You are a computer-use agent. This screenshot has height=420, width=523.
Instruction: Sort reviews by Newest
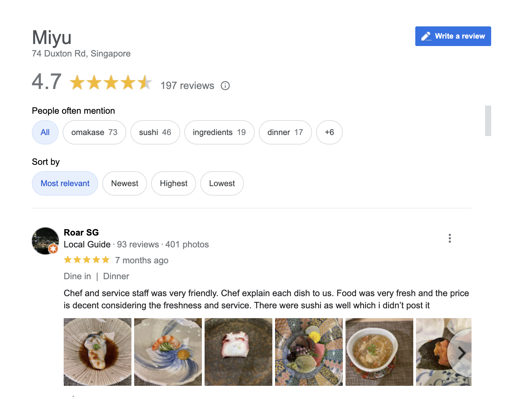tap(125, 183)
